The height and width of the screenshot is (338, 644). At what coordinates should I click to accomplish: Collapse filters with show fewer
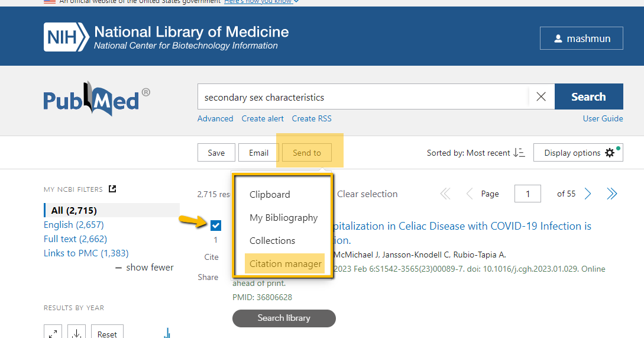click(144, 268)
